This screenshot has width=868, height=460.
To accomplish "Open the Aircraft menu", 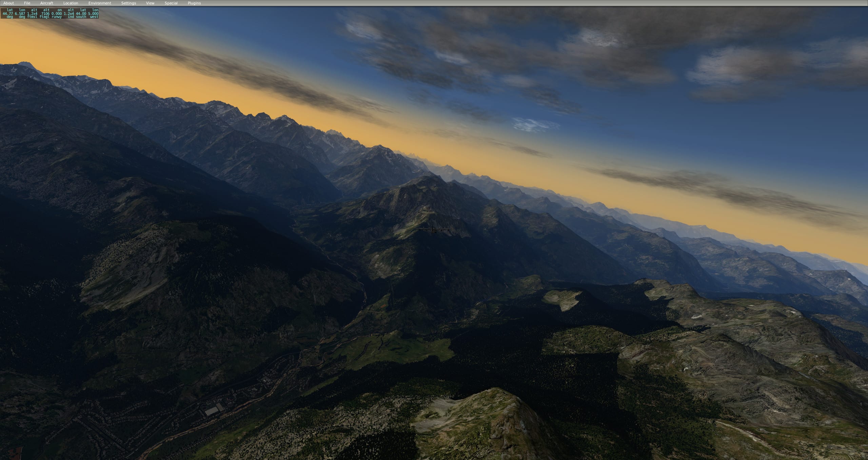I will click(47, 3).
